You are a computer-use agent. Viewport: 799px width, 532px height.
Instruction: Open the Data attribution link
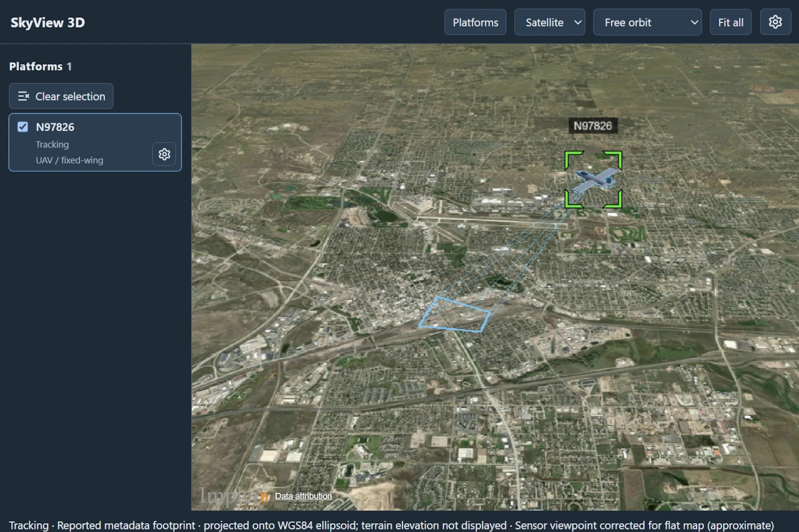[x=303, y=496]
